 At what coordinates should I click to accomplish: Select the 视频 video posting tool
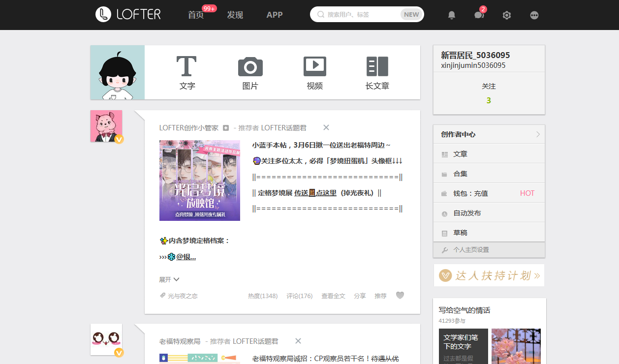[314, 73]
